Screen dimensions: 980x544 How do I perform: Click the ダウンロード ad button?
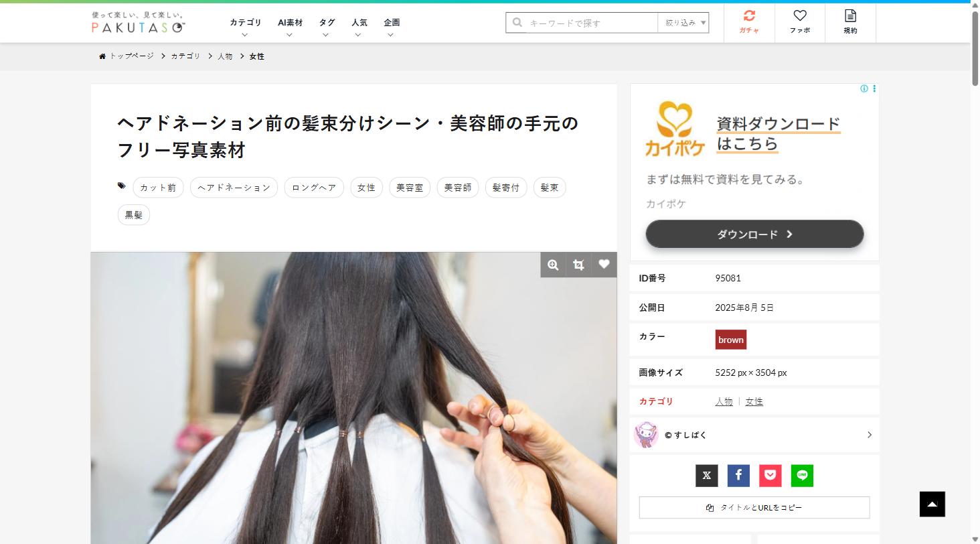tap(754, 234)
